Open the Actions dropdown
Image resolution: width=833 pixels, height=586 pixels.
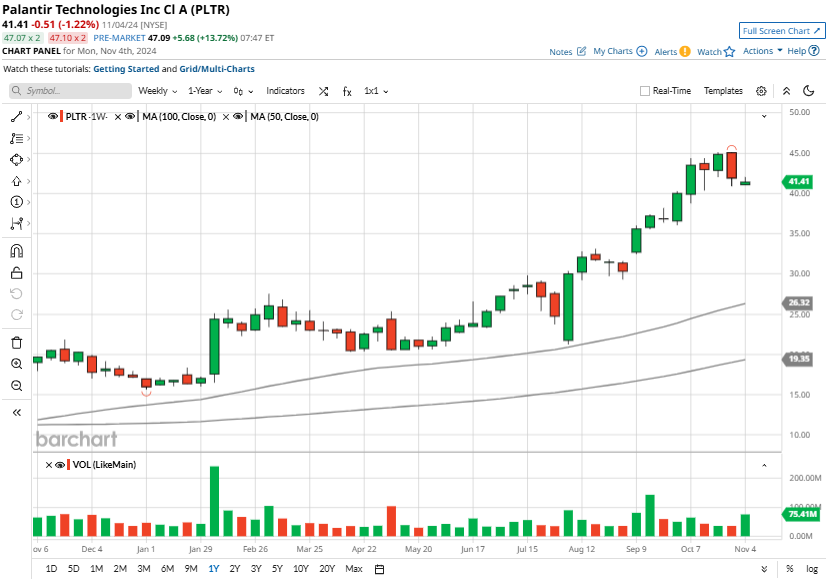point(762,51)
